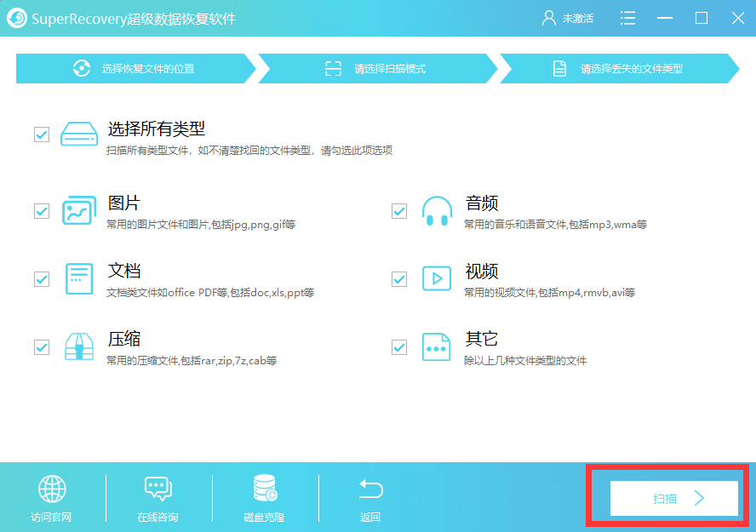756x532 pixels.
Task: Click the 在线咨询 label
Action: pyautogui.click(x=157, y=517)
